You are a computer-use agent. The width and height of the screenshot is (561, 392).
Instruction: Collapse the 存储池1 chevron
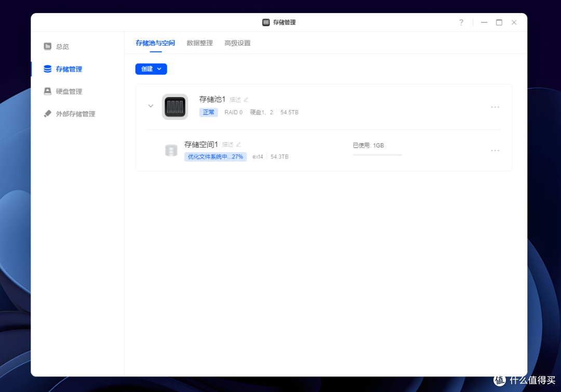[x=151, y=106]
